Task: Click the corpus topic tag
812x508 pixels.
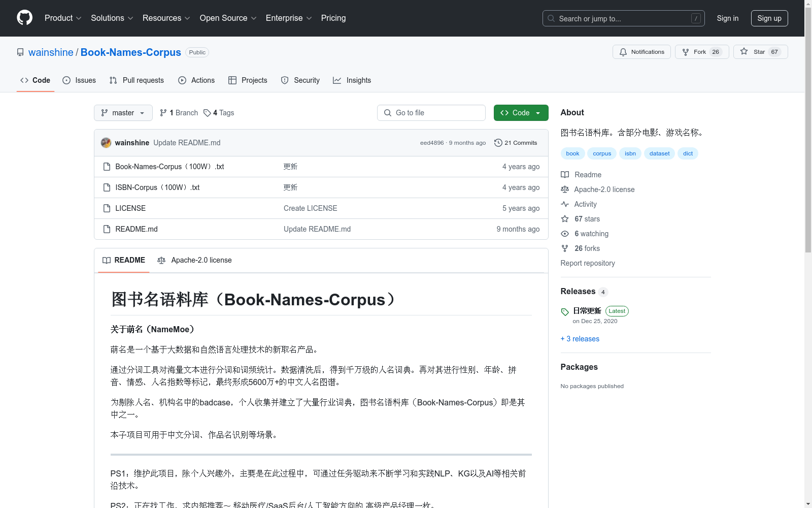Action: [x=602, y=153]
